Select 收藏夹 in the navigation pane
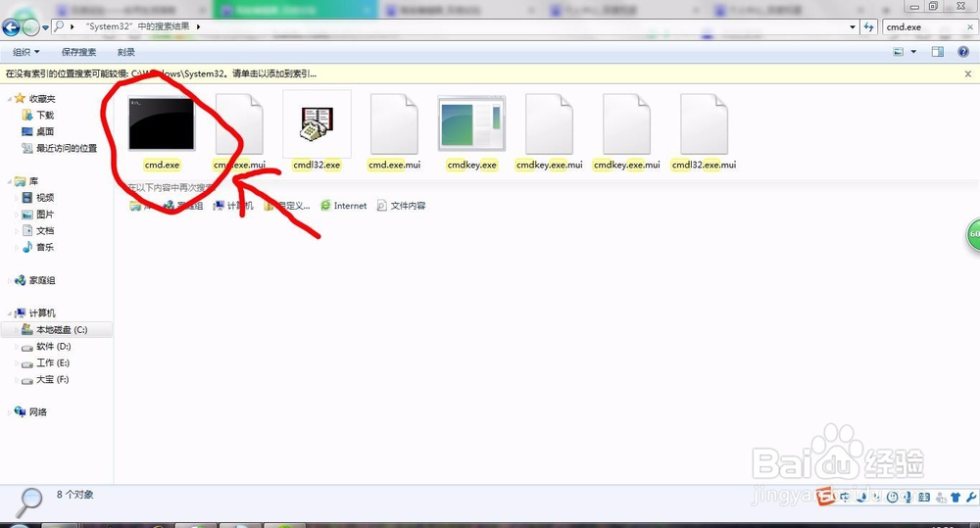Image resolution: width=980 pixels, height=528 pixels. [42, 99]
